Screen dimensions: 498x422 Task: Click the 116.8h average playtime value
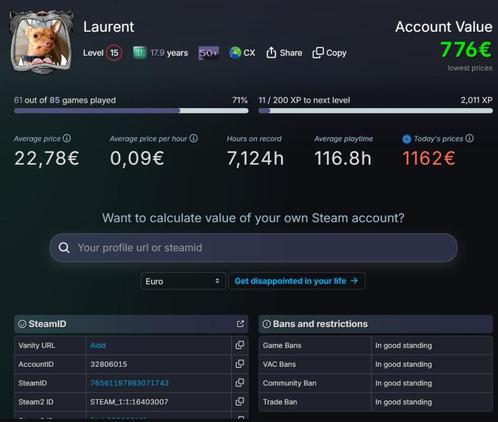pos(343,158)
